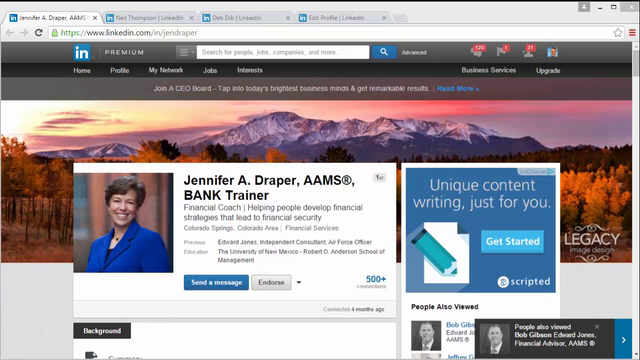The width and height of the screenshot is (640, 360).
Task: Open the messages notification icon
Action: pos(477,51)
